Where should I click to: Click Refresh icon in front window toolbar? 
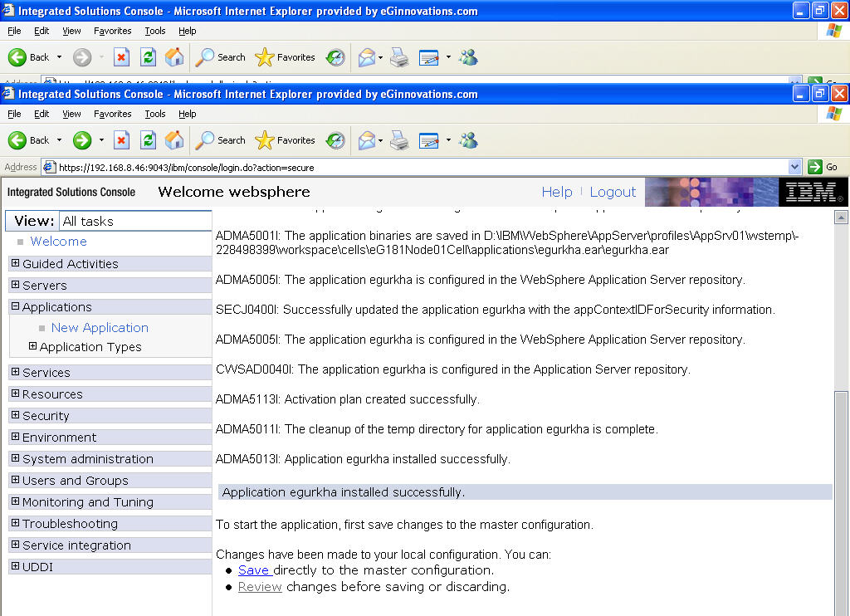(148, 140)
